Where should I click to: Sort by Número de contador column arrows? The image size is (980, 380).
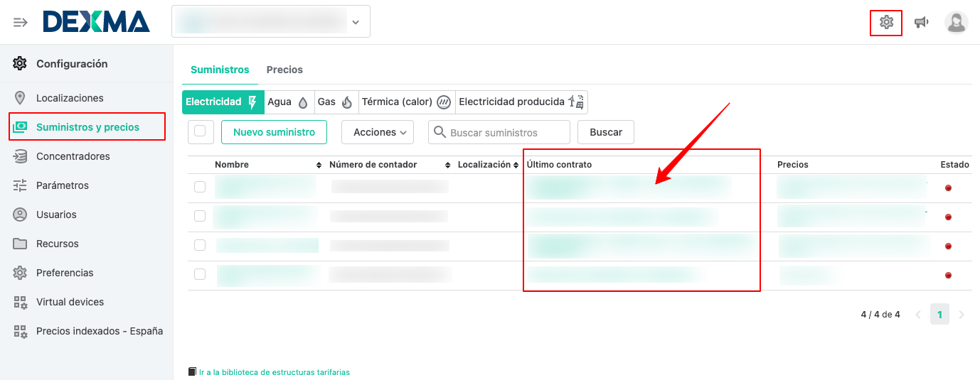pyautogui.click(x=447, y=165)
